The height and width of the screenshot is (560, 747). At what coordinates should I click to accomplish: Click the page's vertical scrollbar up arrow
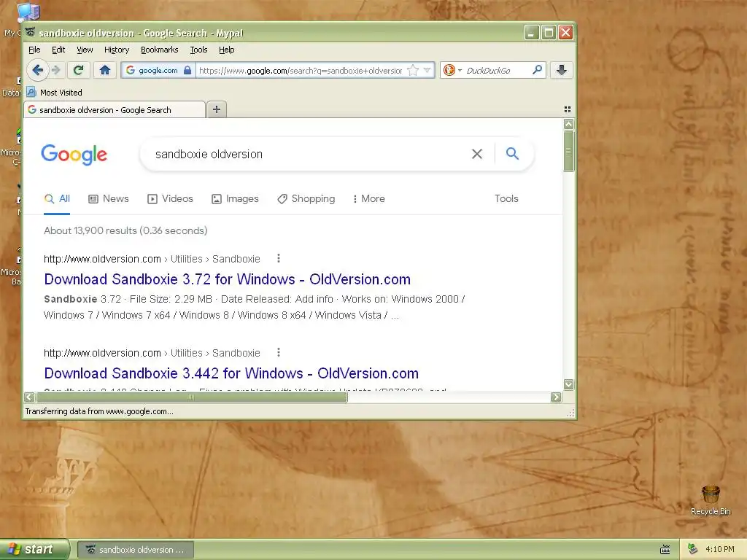tap(568, 125)
